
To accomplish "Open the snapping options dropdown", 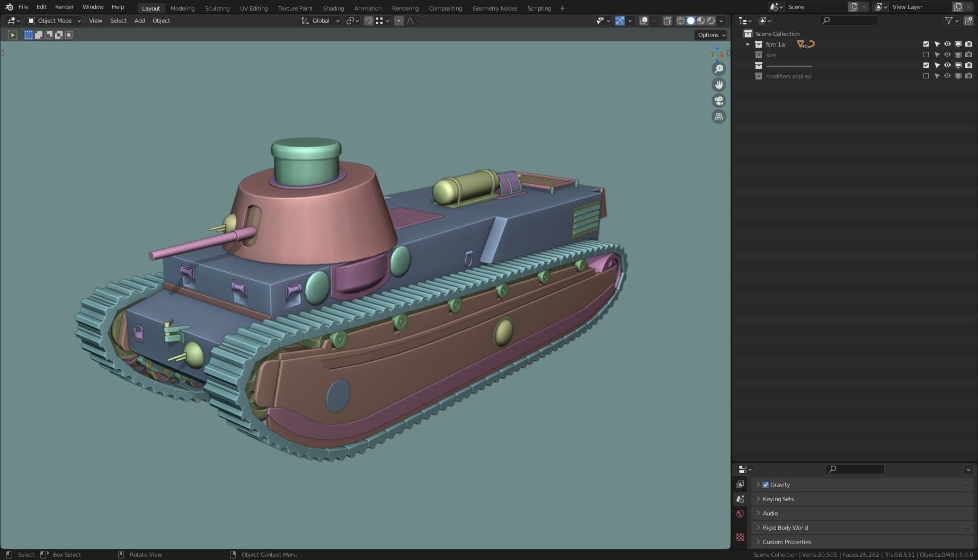I will pos(383,21).
